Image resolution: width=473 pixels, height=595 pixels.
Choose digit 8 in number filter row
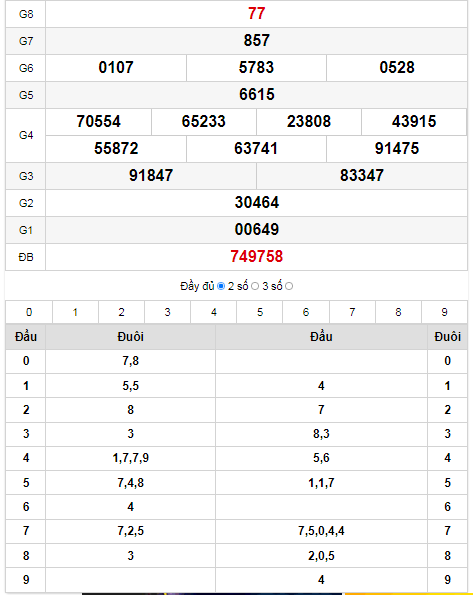pos(398,312)
